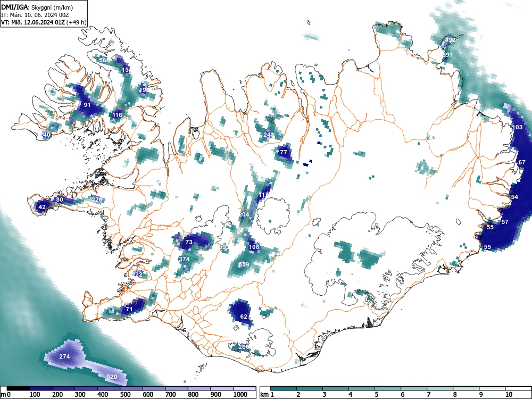Image resolution: width=532 pixels, height=399 pixels.
Task: Click the visibility value '243' on the map
Action: coord(268,135)
